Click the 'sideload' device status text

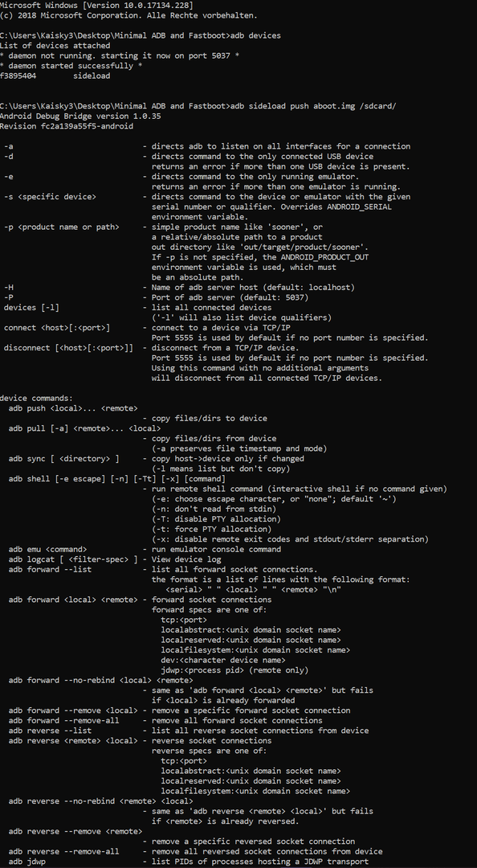click(x=92, y=76)
